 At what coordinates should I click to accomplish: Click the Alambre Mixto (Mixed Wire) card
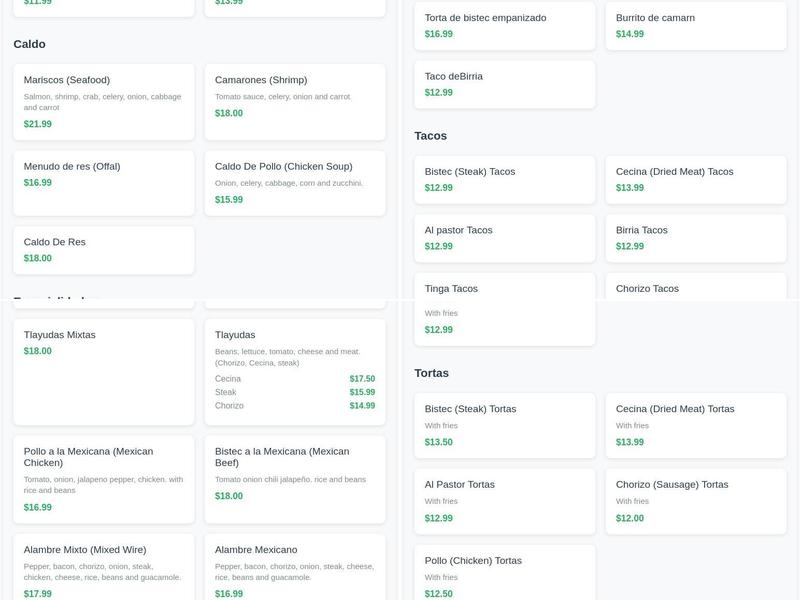[x=103, y=570]
